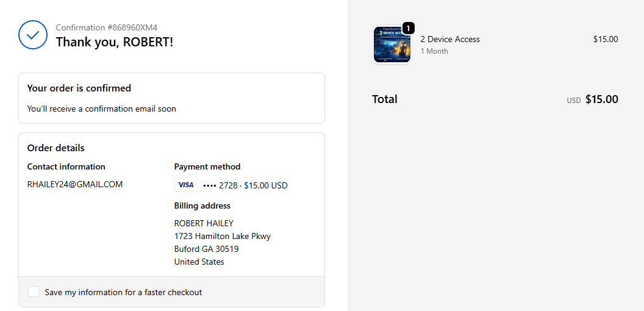Click the 'Billing address' label

click(202, 206)
